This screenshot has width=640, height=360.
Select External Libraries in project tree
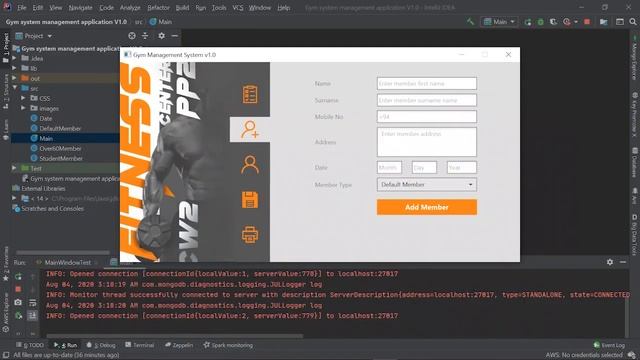43,189
